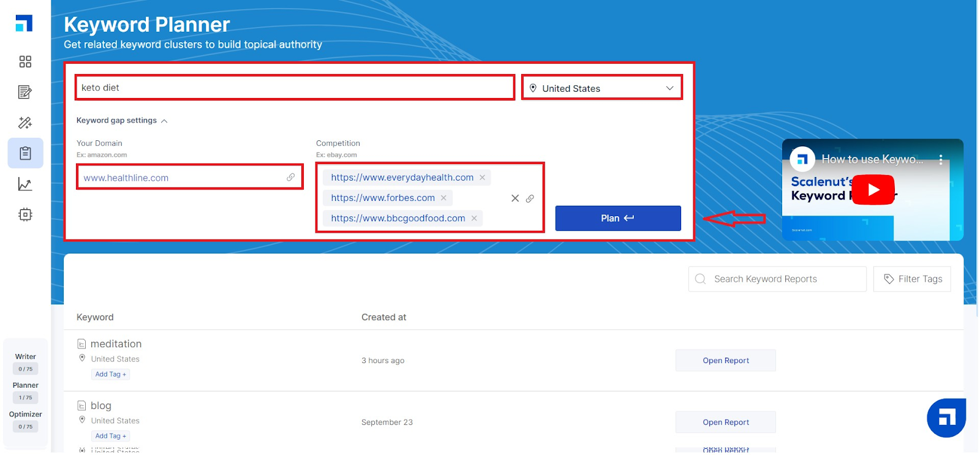Screen dimensions: 980x455
Task: Click the Filter Tags button
Action: pyautogui.click(x=912, y=279)
